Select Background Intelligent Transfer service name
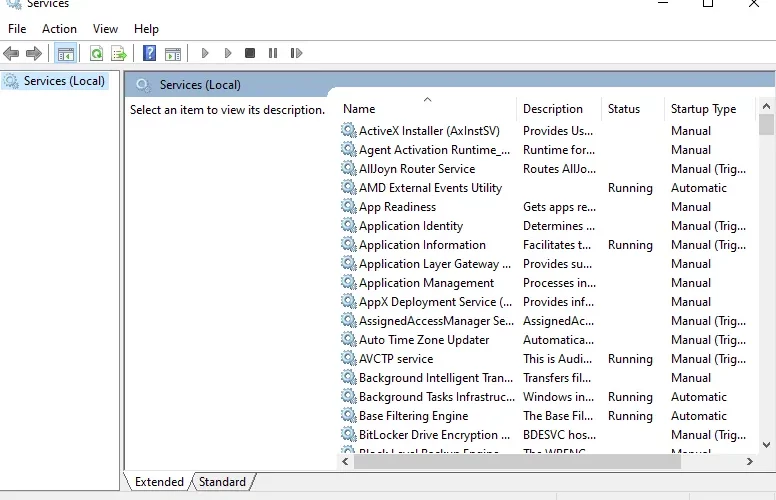 click(436, 378)
